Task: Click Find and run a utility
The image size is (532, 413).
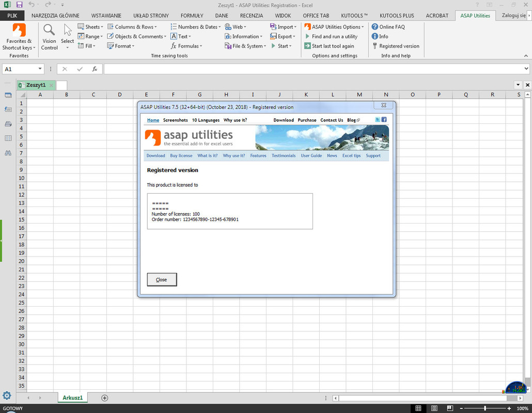Action: [331, 36]
